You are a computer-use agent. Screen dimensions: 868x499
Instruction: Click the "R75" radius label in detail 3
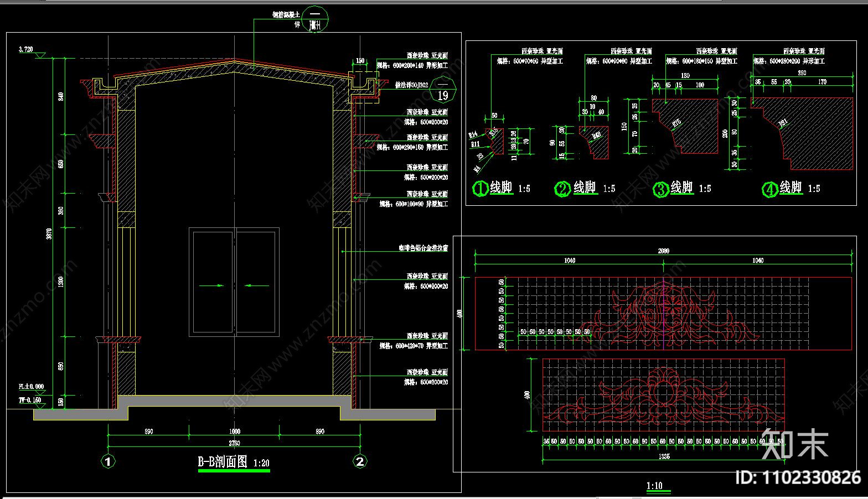(x=677, y=124)
